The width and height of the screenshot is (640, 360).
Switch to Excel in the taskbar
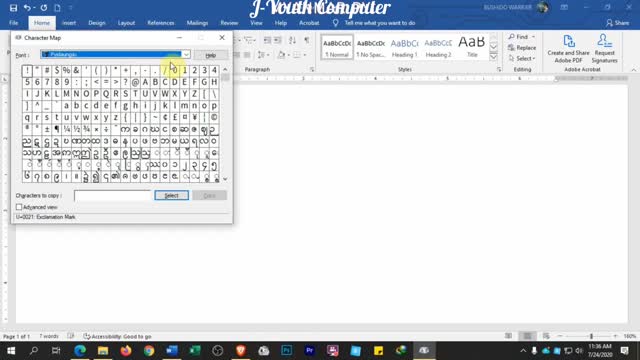(195, 350)
